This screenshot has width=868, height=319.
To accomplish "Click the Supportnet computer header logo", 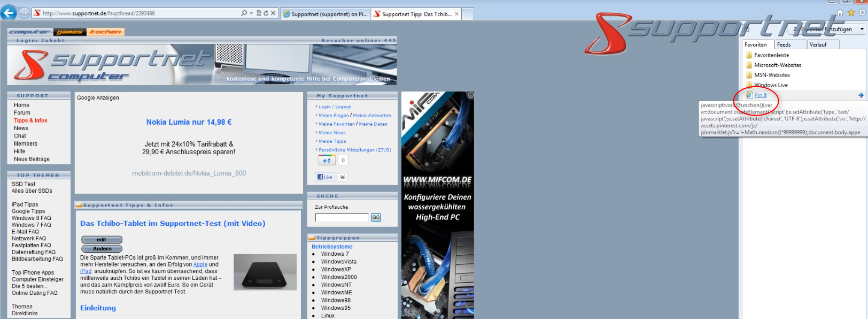I will click(x=112, y=65).
